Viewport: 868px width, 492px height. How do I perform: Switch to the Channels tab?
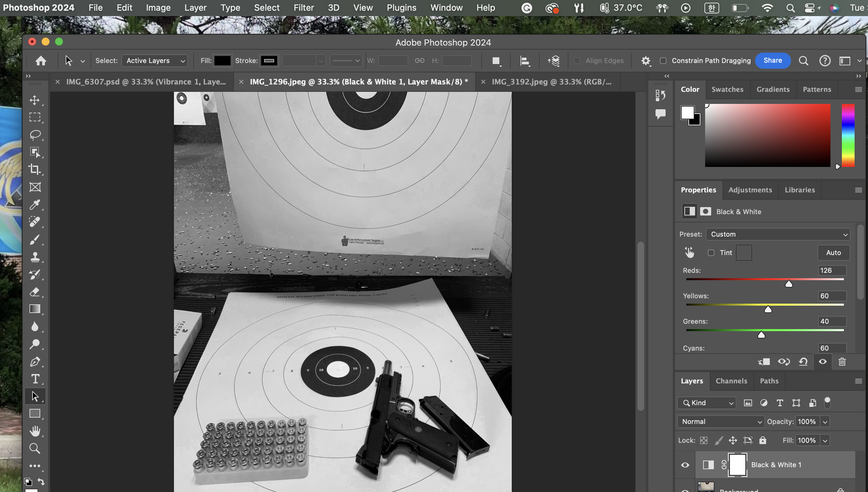tap(731, 381)
